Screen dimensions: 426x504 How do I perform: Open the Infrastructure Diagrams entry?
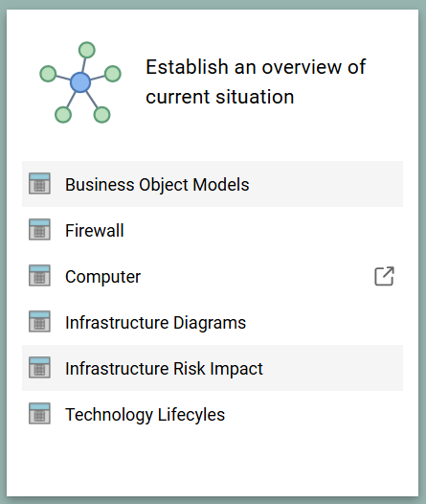(x=155, y=323)
